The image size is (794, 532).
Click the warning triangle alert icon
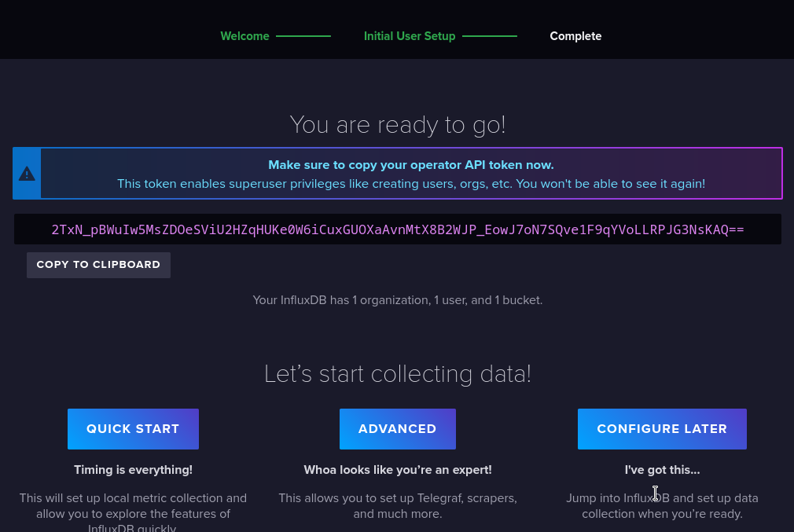point(27,174)
